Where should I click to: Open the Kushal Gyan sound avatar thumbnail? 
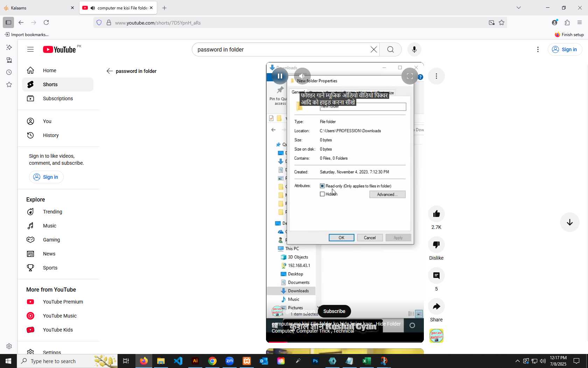coord(436,336)
